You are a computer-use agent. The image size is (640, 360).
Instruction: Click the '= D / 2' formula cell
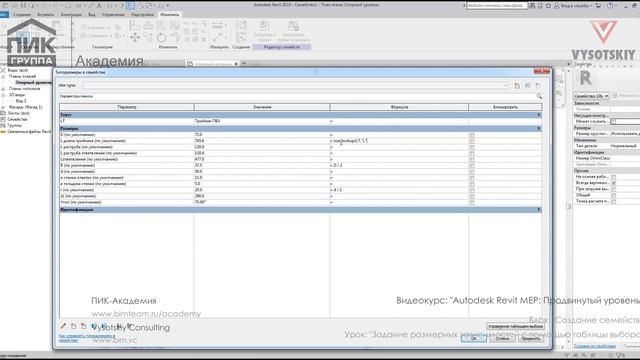click(x=399, y=165)
